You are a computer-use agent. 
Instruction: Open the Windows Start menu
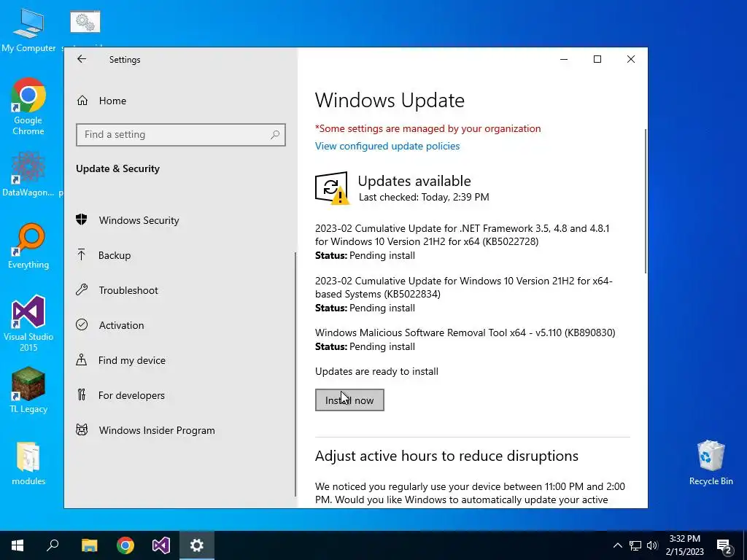point(18,545)
